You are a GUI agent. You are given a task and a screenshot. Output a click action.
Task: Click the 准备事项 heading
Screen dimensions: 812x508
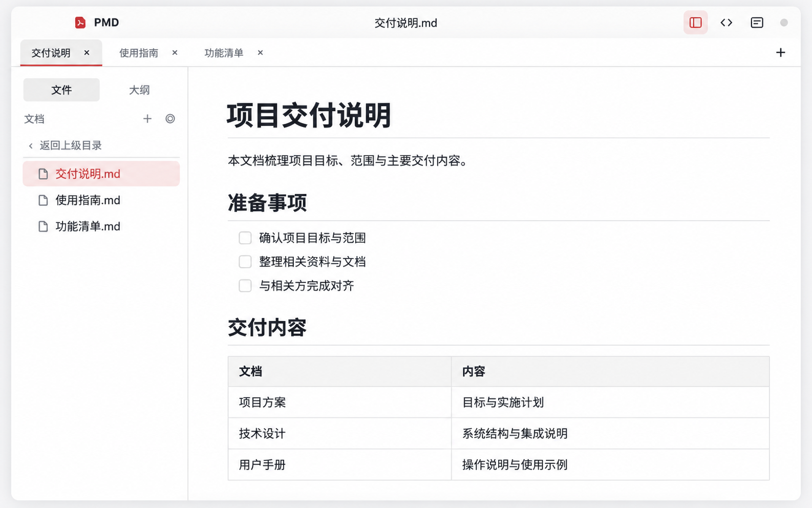click(x=267, y=203)
